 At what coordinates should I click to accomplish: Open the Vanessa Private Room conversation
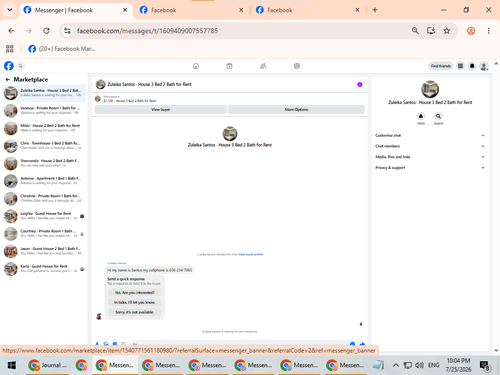pyautogui.click(x=44, y=110)
